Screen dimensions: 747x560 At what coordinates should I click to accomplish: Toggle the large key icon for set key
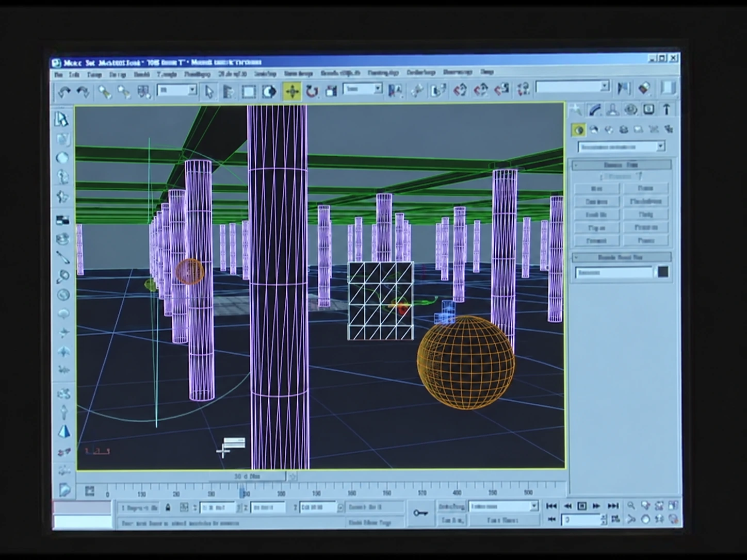click(x=420, y=513)
